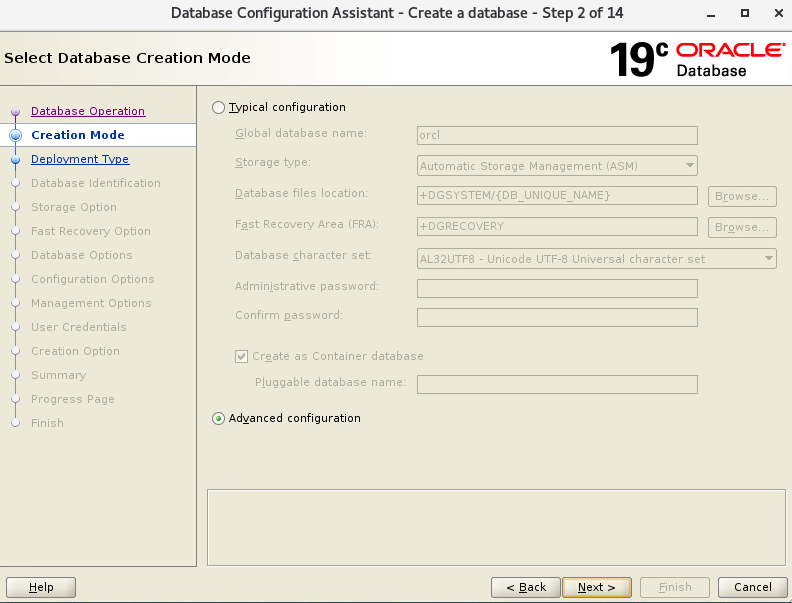The height and width of the screenshot is (603, 792).
Task: Open the Deployment Type step link
Action: point(80,159)
